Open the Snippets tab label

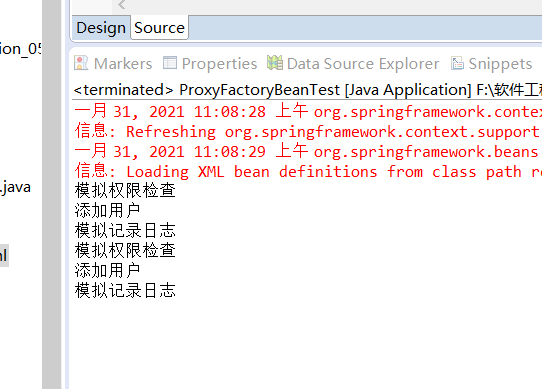click(500, 64)
